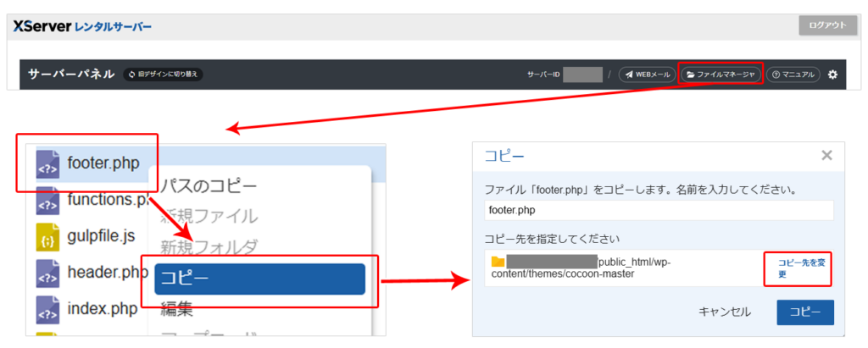
Task: Click the header.php file icon
Action: [47, 273]
